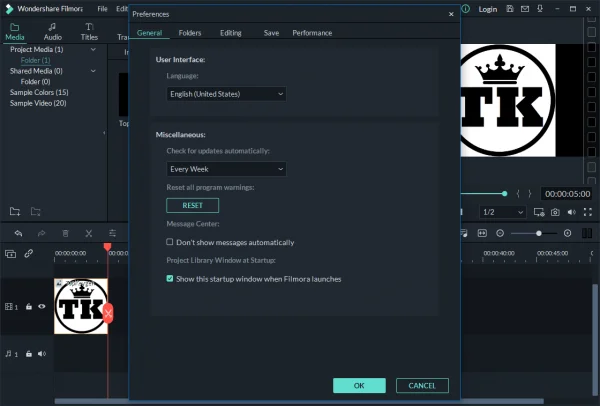Mute audio track 1 speaker
Image resolution: width=600 pixels, height=406 pixels.
[x=42, y=354]
